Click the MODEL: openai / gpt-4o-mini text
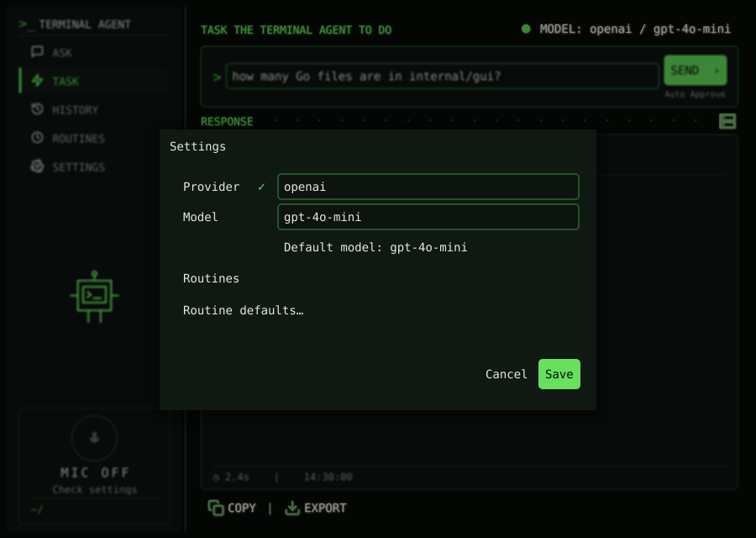 point(635,29)
